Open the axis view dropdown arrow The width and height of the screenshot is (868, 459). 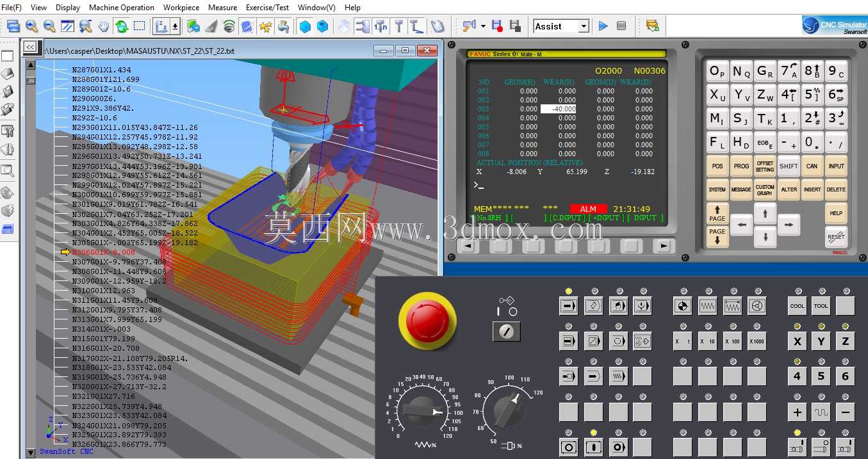(175, 26)
